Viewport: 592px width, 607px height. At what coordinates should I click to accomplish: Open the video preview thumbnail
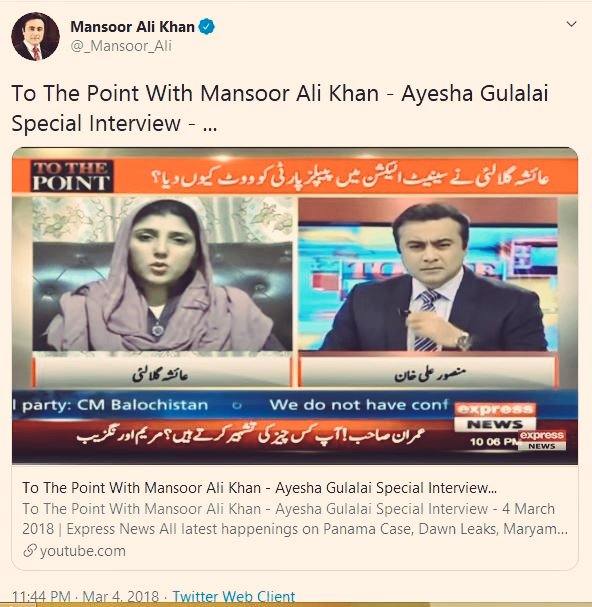tap(295, 306)
